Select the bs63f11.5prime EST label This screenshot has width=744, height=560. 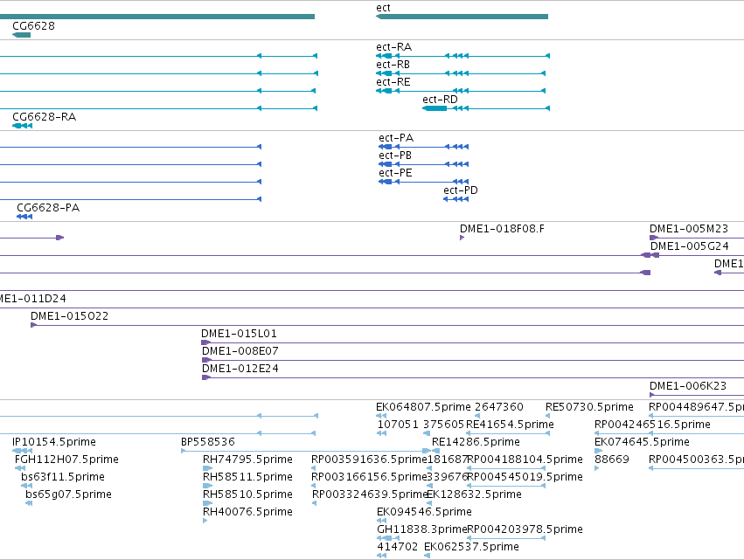[63, 477]
